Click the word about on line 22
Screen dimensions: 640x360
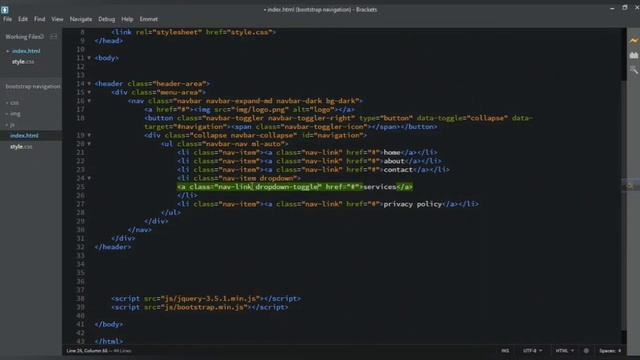coord(394,161)
